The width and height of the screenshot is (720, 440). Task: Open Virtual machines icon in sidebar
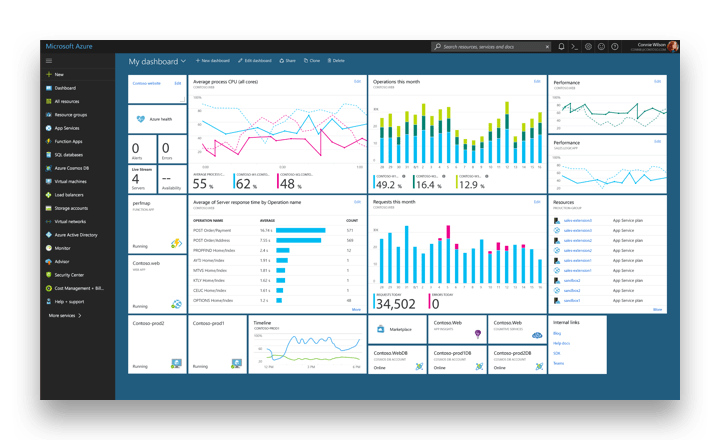point(49,181)
